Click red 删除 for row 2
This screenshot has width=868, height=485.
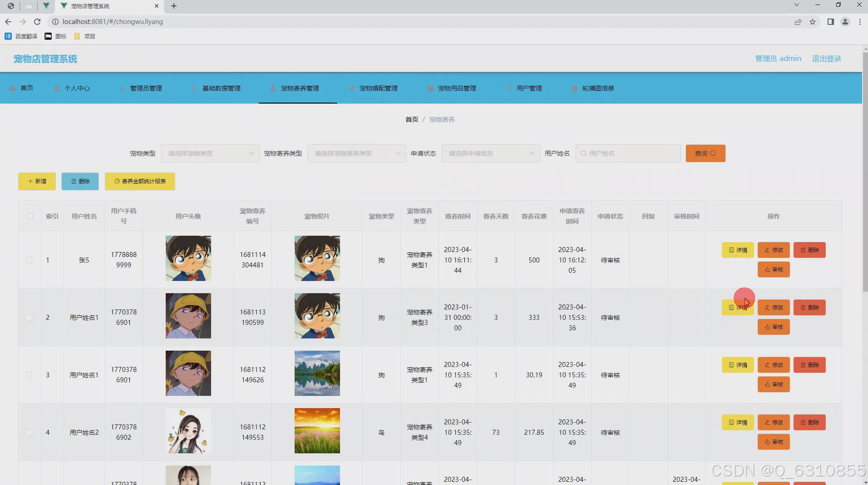(810, 308)
